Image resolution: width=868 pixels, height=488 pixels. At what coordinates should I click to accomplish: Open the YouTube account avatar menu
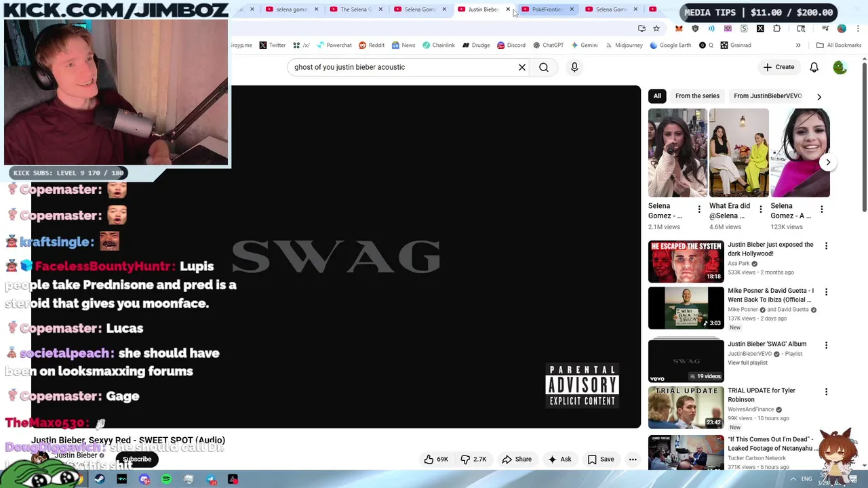click(x=840, y=67)
